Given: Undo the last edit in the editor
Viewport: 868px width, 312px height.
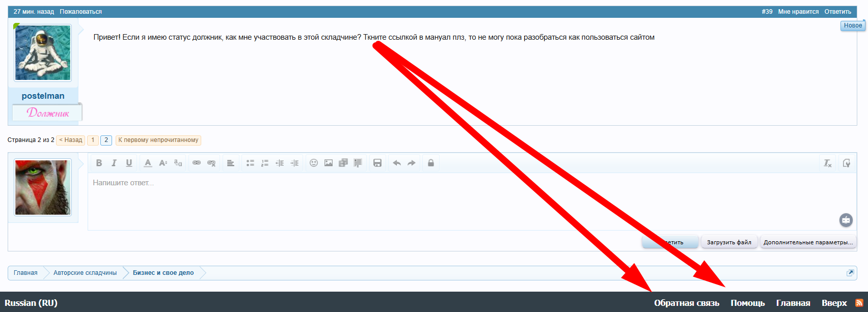Looking at the screenshot, I should [x=397, y=163].
